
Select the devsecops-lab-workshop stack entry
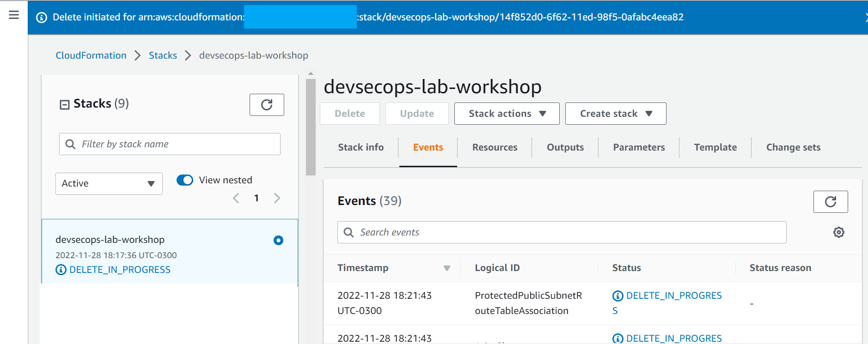click(170, 251)
